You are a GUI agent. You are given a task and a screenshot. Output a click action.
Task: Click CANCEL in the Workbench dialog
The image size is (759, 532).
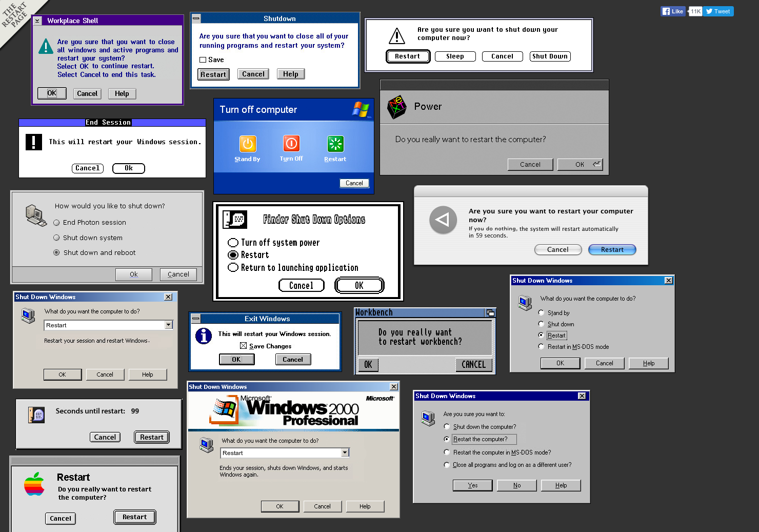click(474, 365)
